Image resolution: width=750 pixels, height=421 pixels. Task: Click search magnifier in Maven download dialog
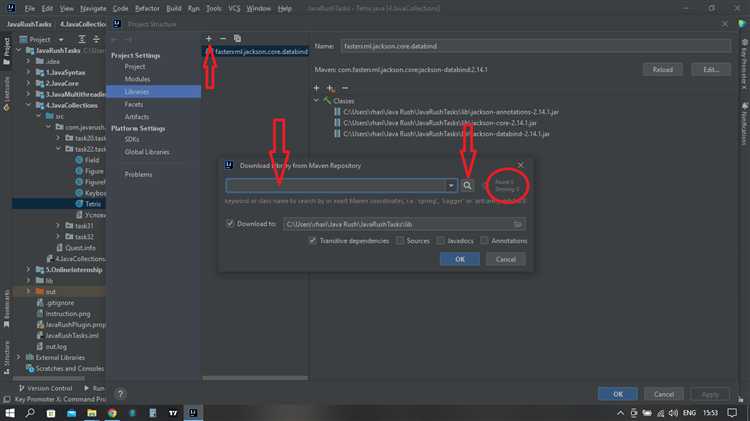point(467,186)
